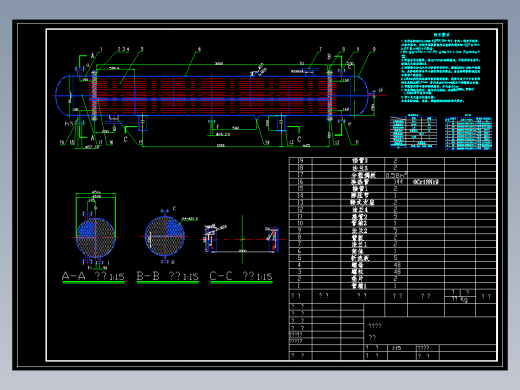
Task: Click the left blue-bordered parameter table
Action: 413,132
